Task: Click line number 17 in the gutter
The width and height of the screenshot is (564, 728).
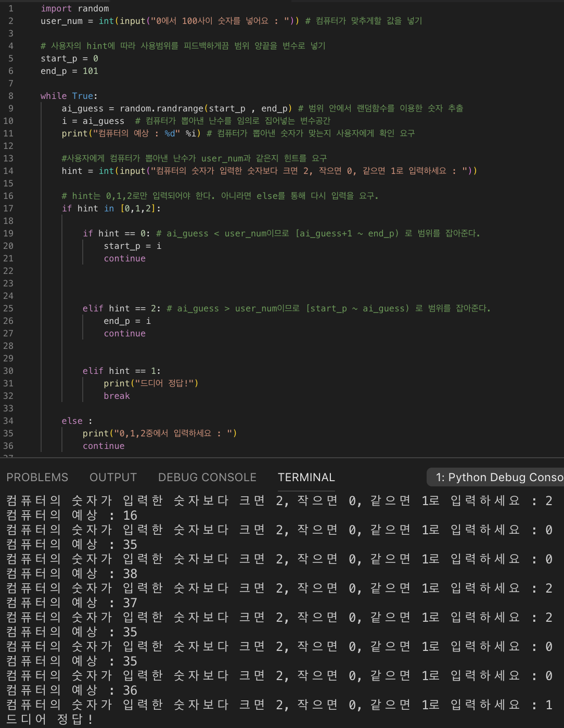Action: tap(8, 208)
